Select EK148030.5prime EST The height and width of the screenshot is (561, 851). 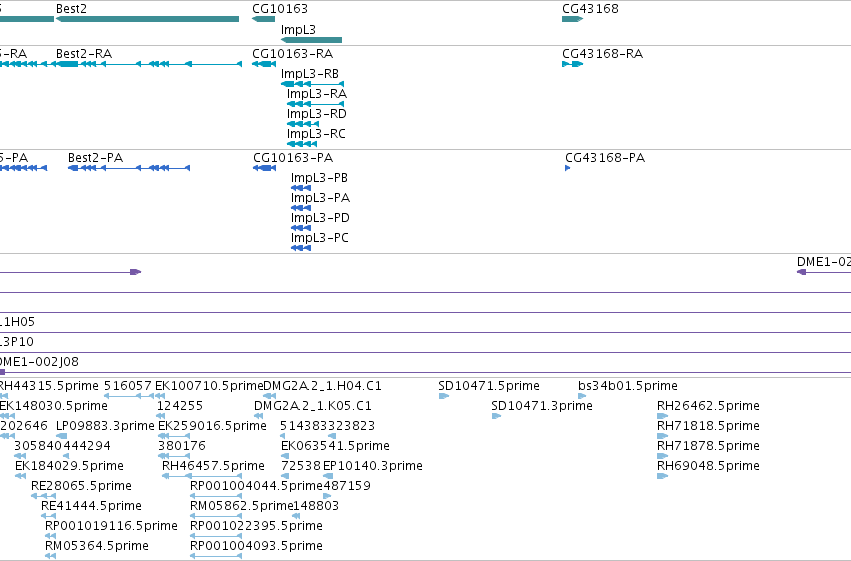tap(8, 416)
